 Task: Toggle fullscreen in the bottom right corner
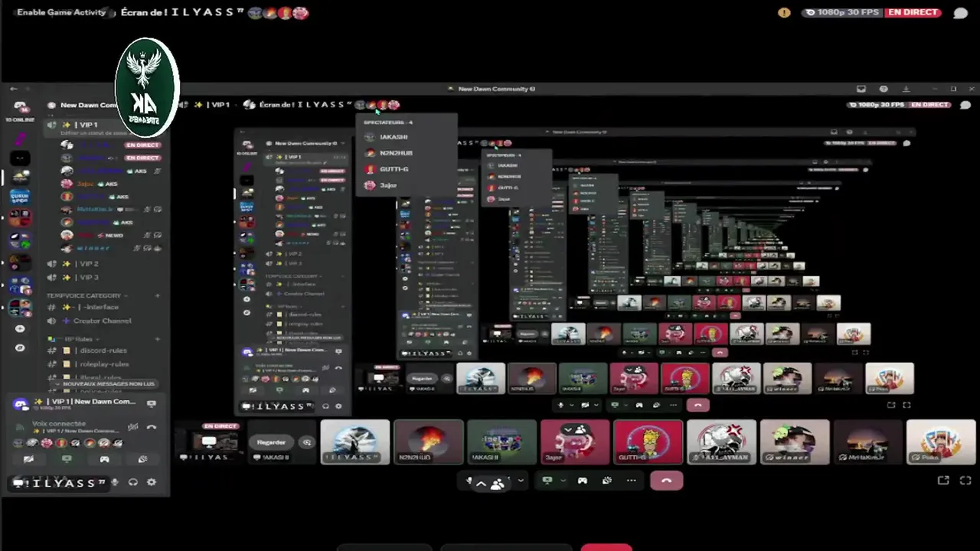click(x=965, y=481)
